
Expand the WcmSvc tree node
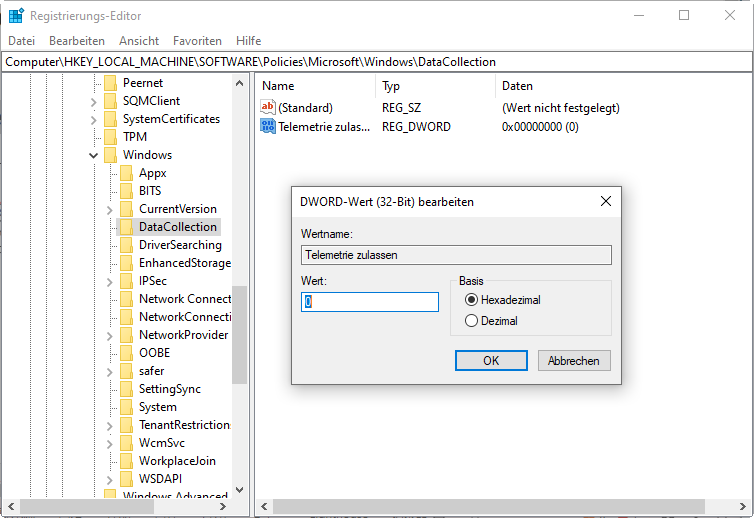pos(109,444)
